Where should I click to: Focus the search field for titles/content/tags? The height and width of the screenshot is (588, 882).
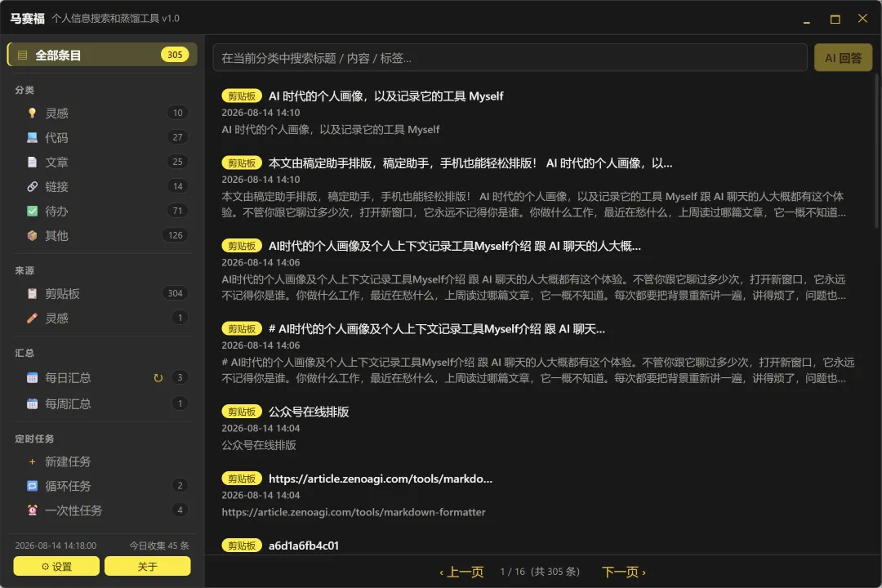(510, 58)
